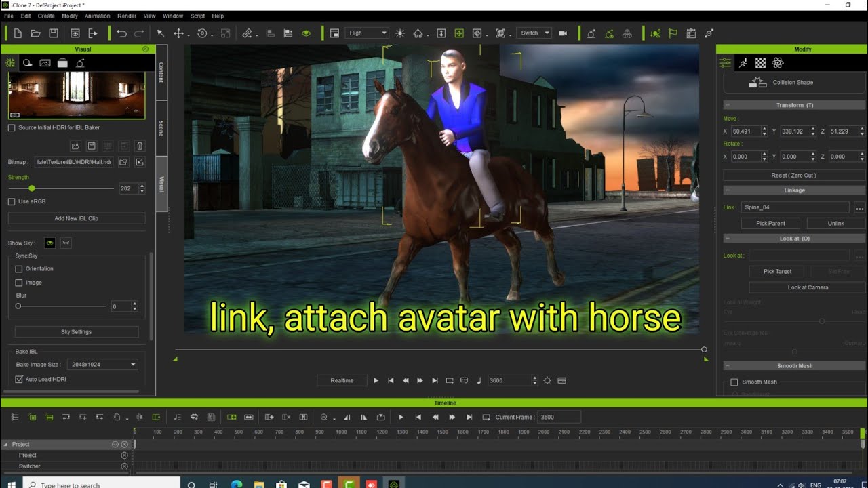The width and height of the screenshot is (868, 488).
Task: Click the Collision Shape icon
Action: point(757,82)
